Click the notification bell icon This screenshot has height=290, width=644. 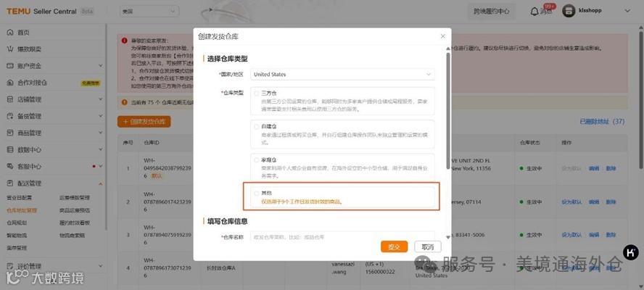tap(534, 12)
